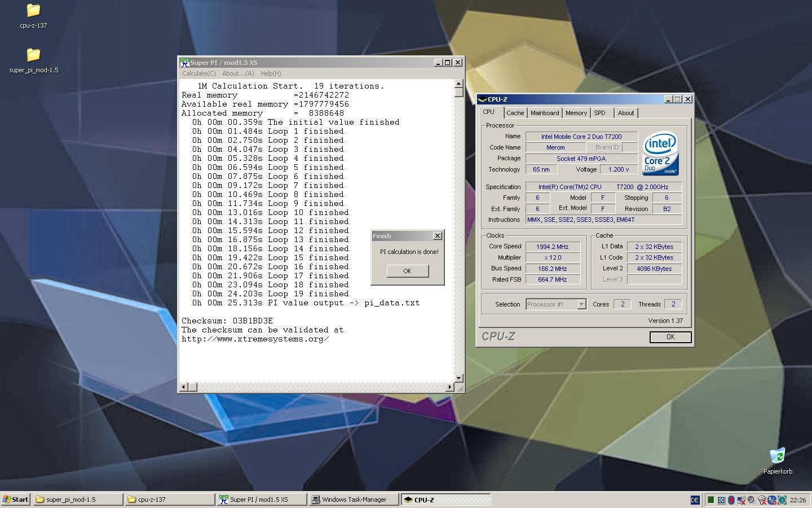
Task: Switch to cpu-z-137 taskbar folder
Action: [x=170, y=500]
